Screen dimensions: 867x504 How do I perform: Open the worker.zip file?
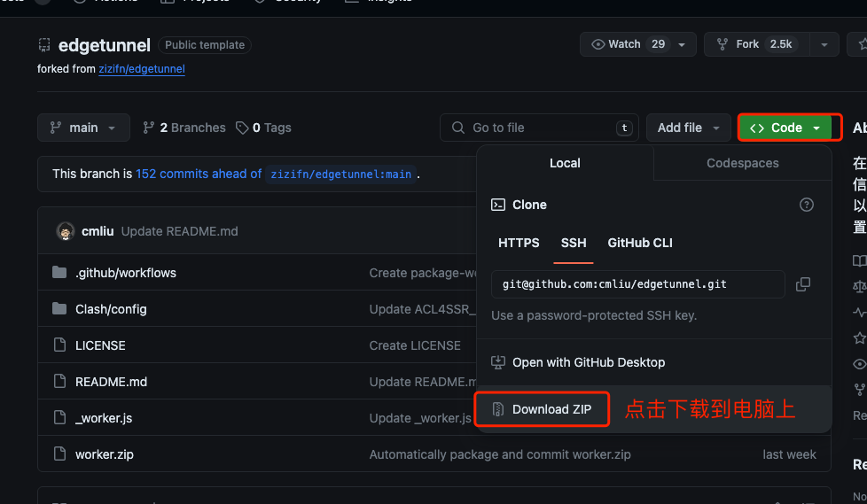pos(105,454)
